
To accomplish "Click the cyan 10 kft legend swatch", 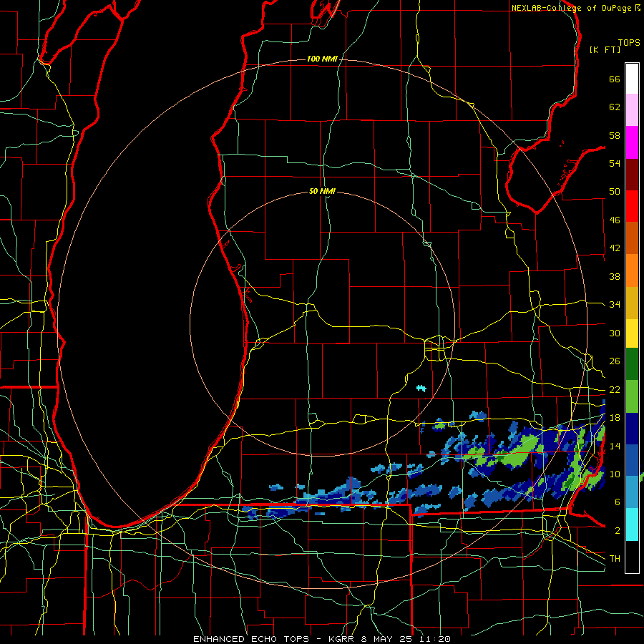I will pyautogui.click(x=632, y=525).
